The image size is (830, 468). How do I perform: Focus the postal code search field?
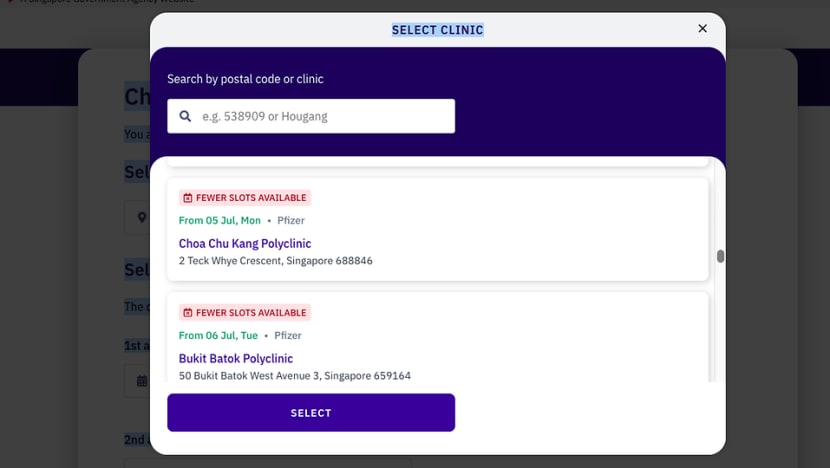(311, 116)
